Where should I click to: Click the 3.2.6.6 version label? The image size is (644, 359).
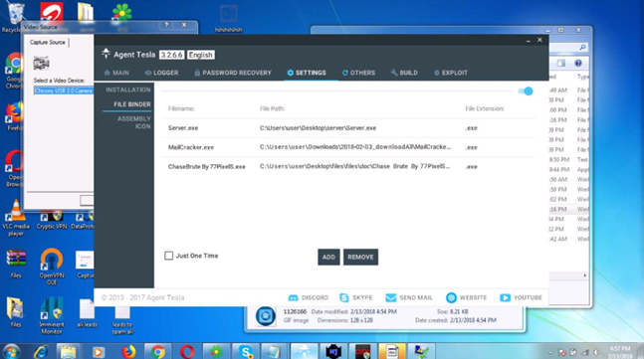pyautogui.click(x=171, y=55)
